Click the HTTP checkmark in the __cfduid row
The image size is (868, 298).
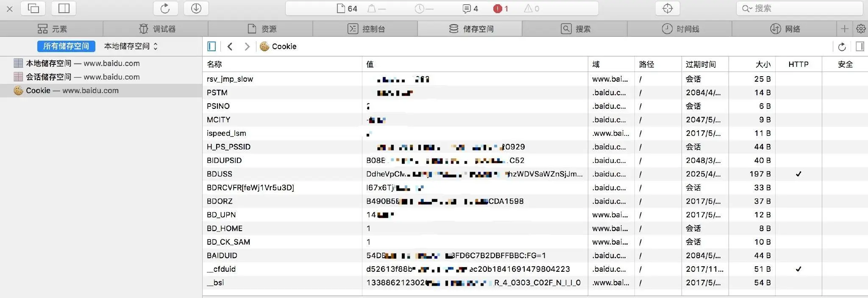[x=798, y=269]
